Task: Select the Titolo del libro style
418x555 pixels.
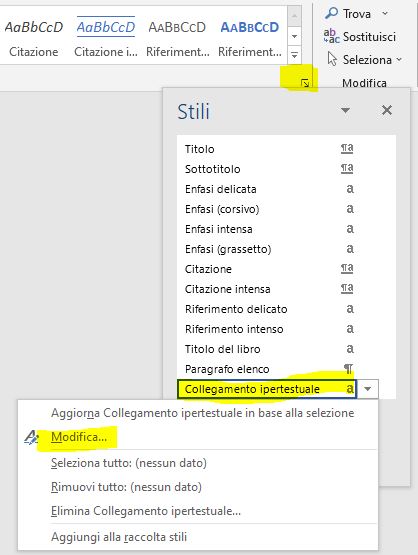Action: click(269, 349)
